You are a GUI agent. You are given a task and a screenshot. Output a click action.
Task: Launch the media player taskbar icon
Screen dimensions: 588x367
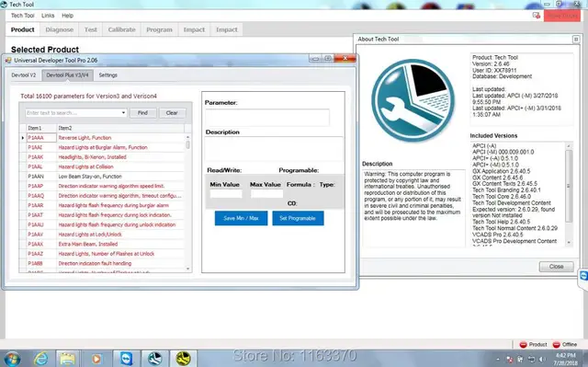coord(96,359)
